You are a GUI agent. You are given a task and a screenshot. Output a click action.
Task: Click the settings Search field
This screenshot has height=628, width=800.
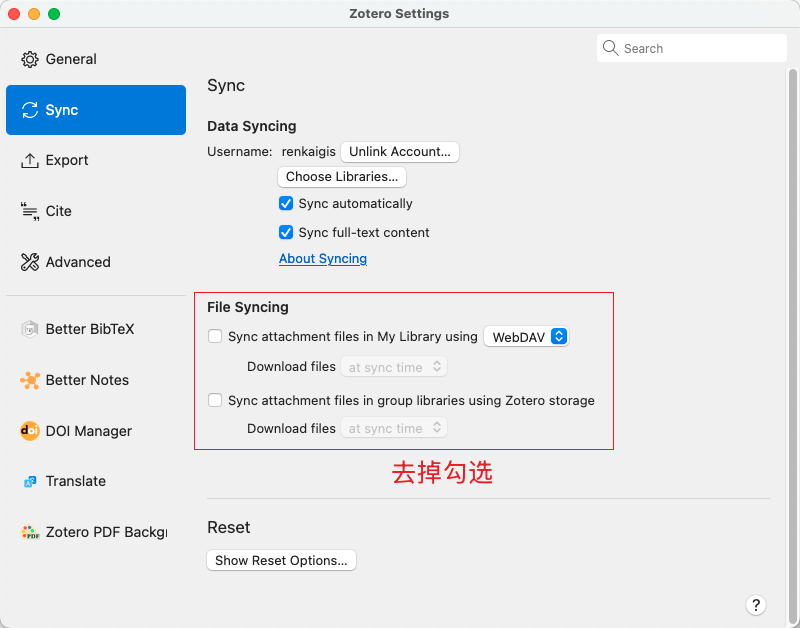click(x=691, y=48)
